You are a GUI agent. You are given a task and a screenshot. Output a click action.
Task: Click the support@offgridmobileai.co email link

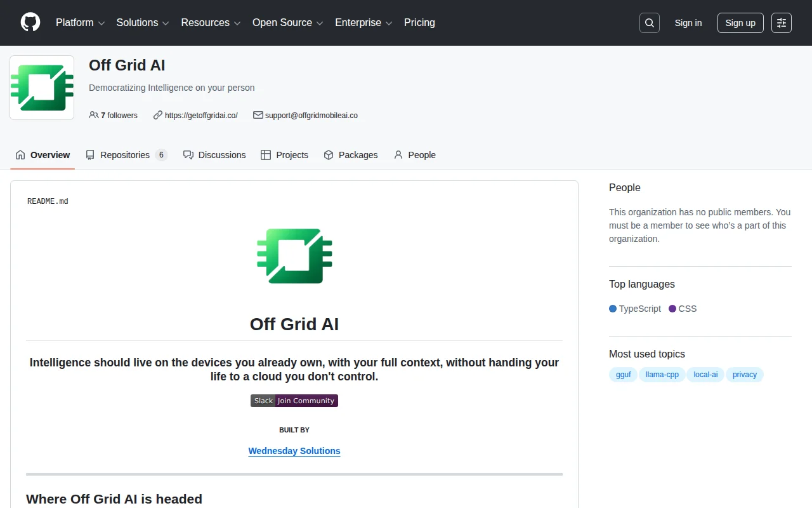click(311, 116)
